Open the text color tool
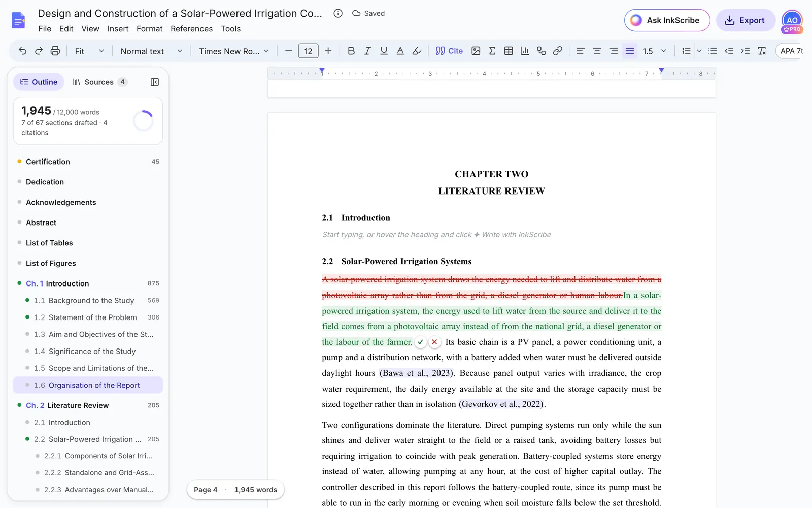The image size is (812, 508). (x=400, y=51)
